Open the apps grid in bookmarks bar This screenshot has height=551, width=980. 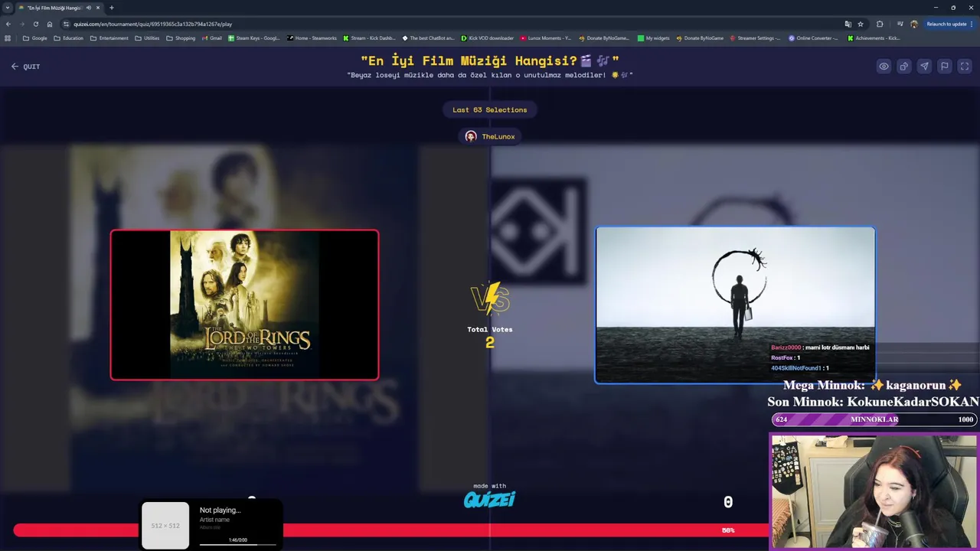(8, 38)
